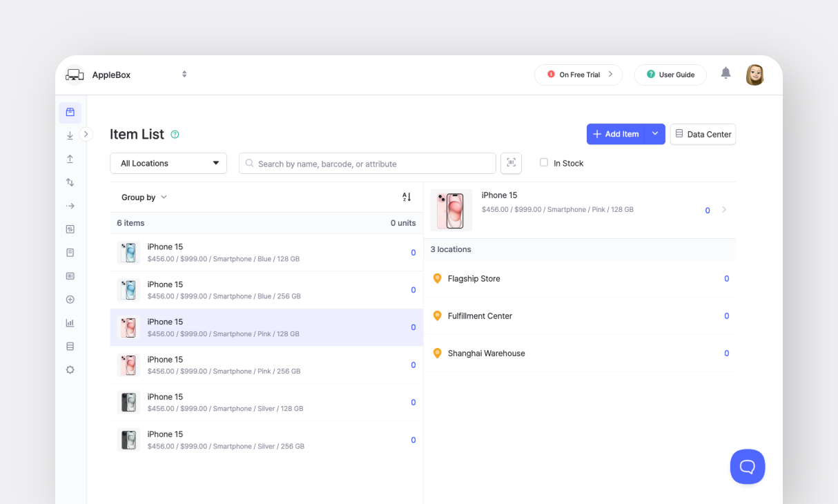Viewport: 838px width, 504px height.
Task: Open Move stock right-arrow sidebar icon
Action: click(x=70, y=206)
